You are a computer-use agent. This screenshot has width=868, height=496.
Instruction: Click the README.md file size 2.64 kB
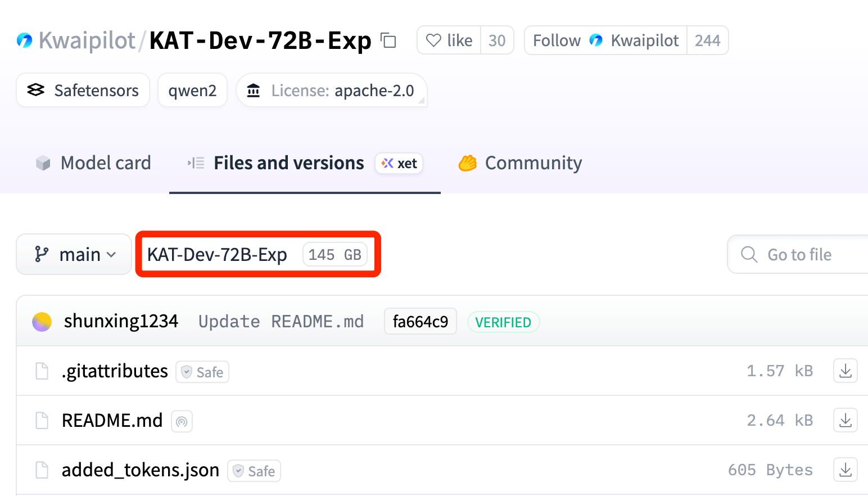point(780,420)
